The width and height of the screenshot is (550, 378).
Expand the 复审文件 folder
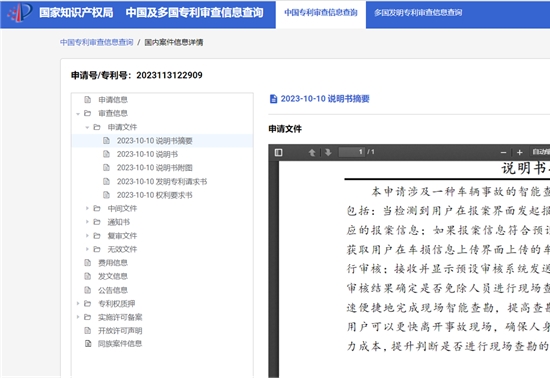coord(87,236)
